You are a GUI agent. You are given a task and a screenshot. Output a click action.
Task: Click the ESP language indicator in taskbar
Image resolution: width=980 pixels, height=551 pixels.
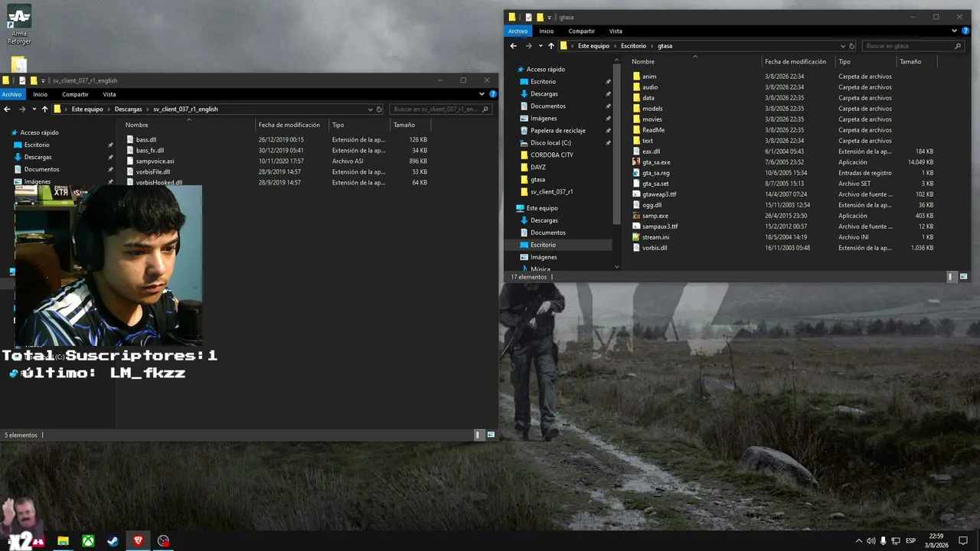pos(910,541)
